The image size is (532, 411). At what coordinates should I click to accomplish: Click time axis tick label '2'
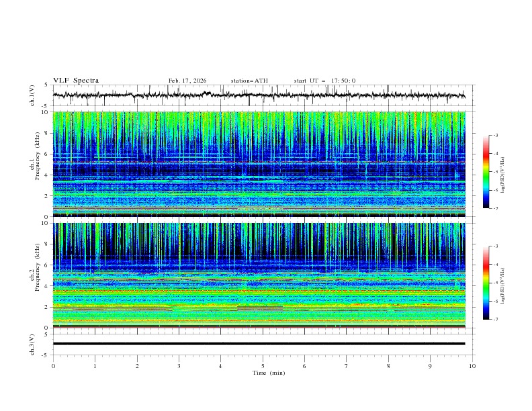(137, 366)
